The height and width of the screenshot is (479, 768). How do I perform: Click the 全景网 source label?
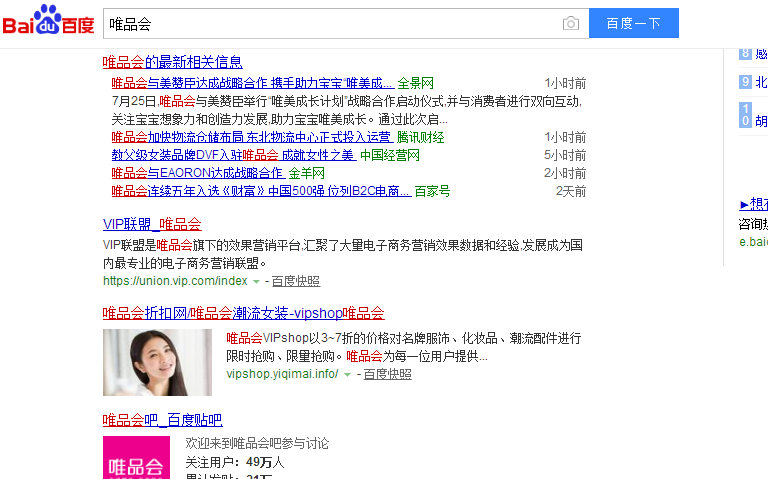(415, 83)
